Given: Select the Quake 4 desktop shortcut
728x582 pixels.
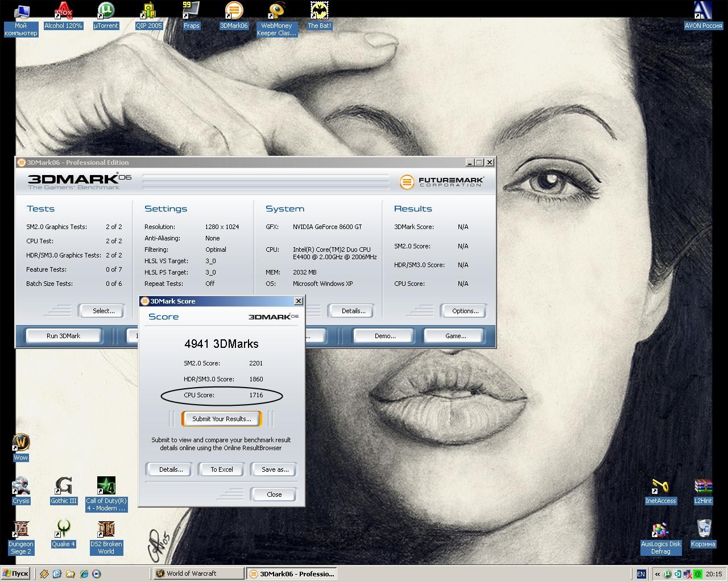Looking at the screenshot, I should pos(63,534).
